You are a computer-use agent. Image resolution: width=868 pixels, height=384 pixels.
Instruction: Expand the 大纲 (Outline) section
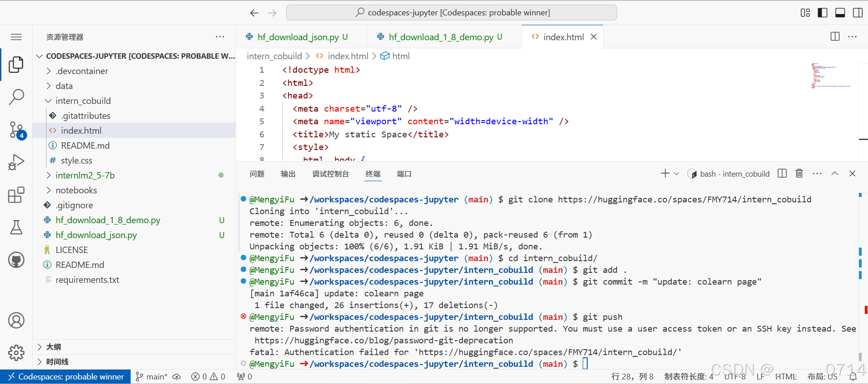(134, 347)
